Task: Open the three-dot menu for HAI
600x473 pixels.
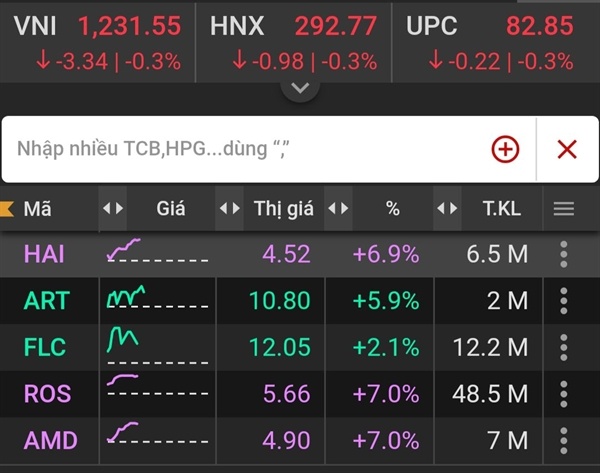Action: pyautogui.click(x=564, y=254)
